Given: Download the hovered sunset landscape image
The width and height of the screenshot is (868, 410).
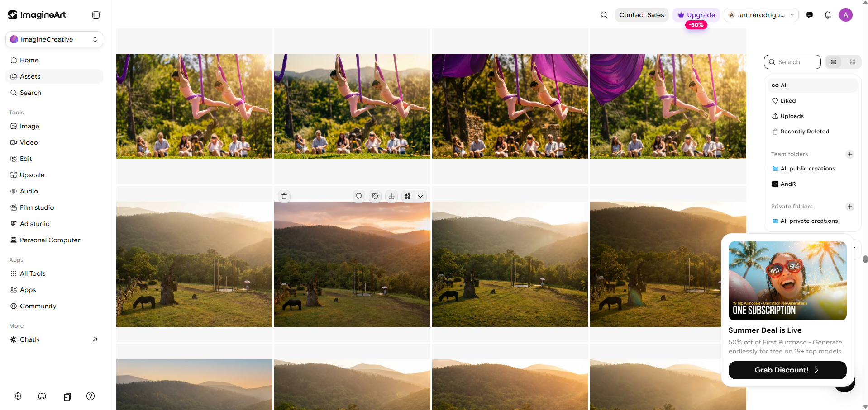Looking at the screenshot, I should [x=391, y=196].
